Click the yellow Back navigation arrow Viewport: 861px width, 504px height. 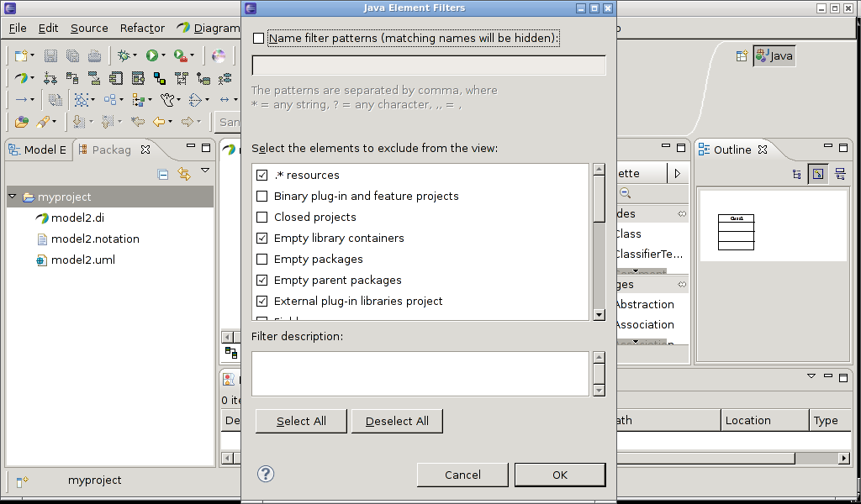[159, 122]
